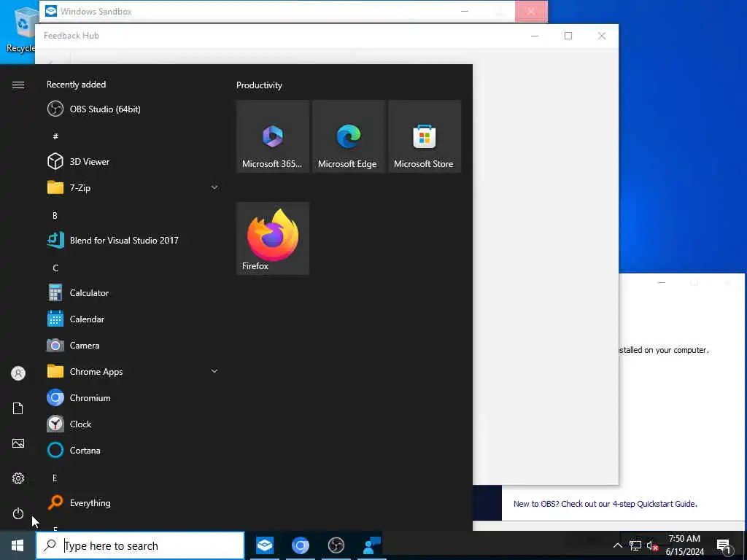Jump to the '#' letter group header
This screenshot has height=560, width=747.
click(55, 136)
